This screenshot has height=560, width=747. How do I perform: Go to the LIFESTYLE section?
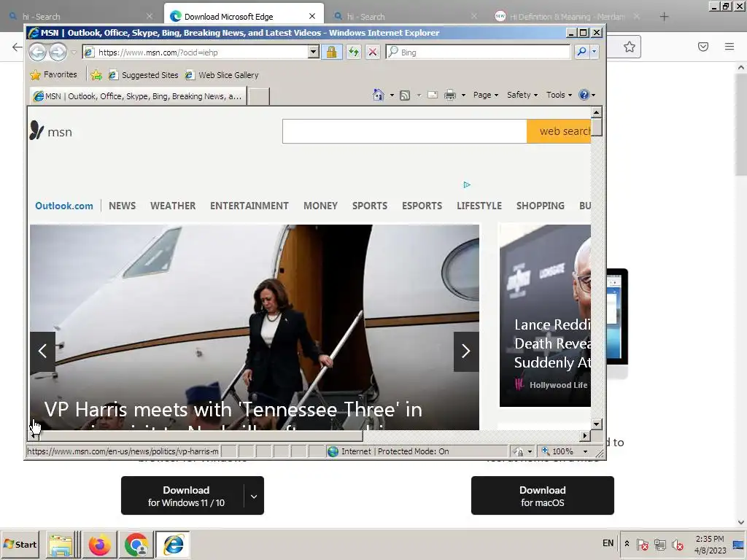[x=479, y=206]
